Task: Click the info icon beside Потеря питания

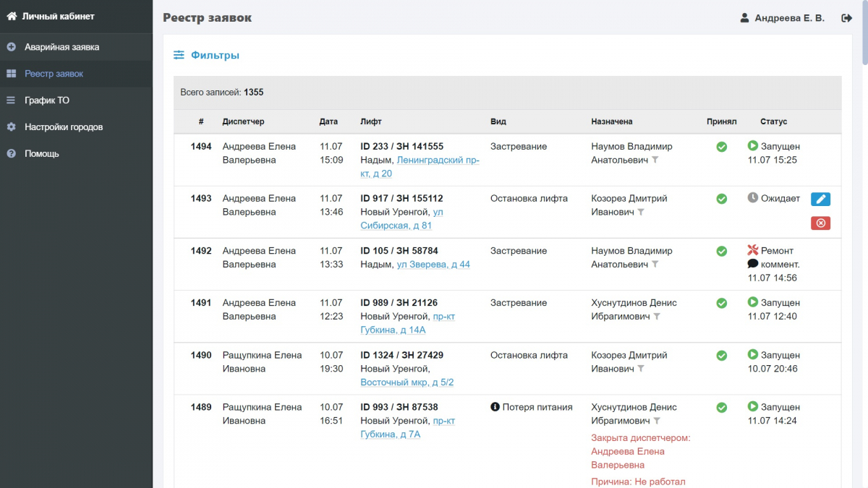Action: (495, 407)
